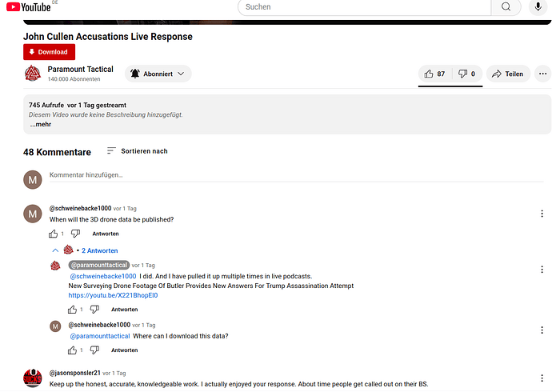This screenshot has height=392, width=552.
Task: Click '745 Aufrufe vor 1 Tag gestreamt' text
Action: point(78,106)
